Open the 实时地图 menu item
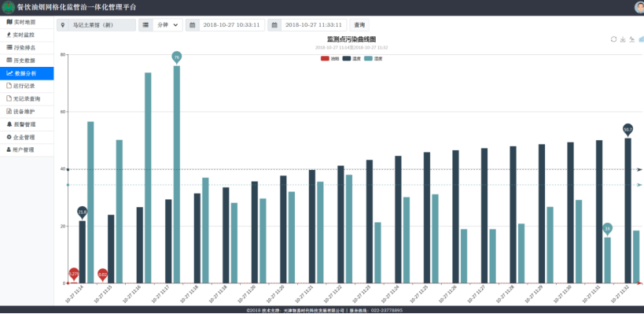Viewport: 644px width, 314px height. tap(27, 22)
